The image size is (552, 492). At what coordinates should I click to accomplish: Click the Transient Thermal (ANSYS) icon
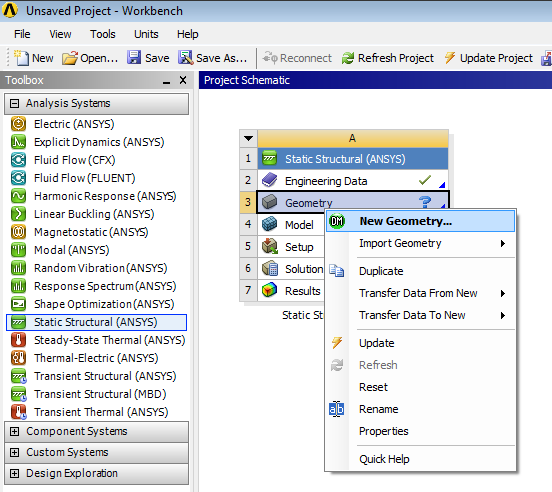tap(18, 412)
